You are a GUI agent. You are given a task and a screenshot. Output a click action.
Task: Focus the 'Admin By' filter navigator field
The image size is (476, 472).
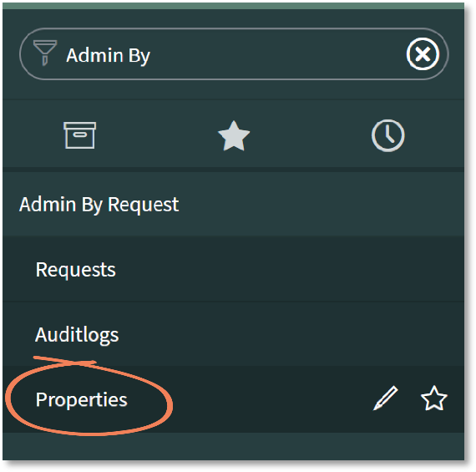(234, 54)
